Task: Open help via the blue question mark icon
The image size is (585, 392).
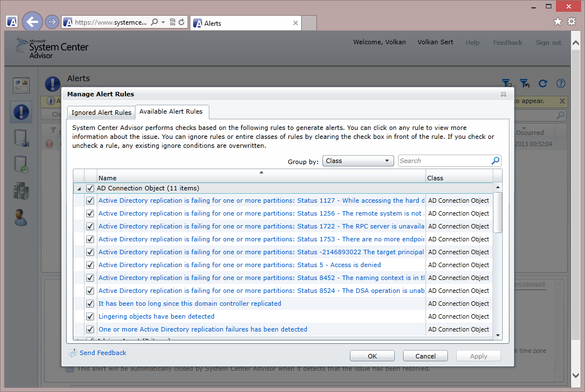Action: coord(561,83)
